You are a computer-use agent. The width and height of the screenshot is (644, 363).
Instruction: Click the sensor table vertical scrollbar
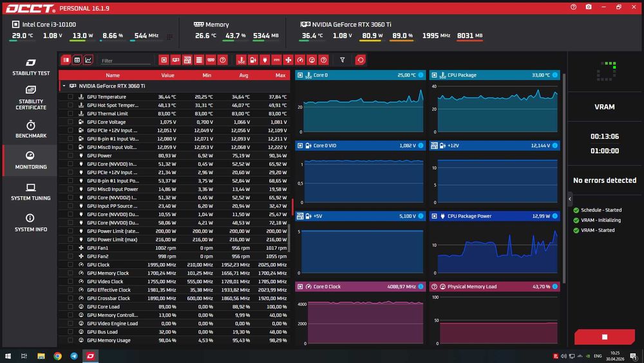[289, 239]
